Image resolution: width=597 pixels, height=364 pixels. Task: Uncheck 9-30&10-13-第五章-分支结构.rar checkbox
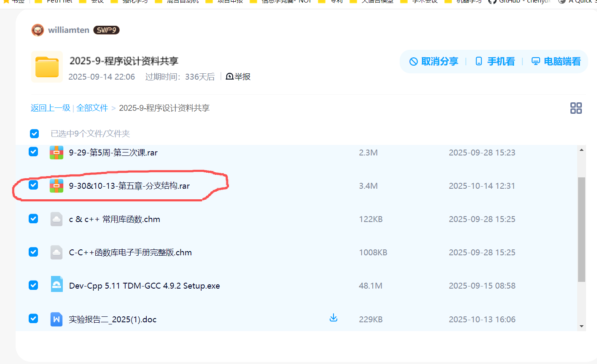coord(33,185)
